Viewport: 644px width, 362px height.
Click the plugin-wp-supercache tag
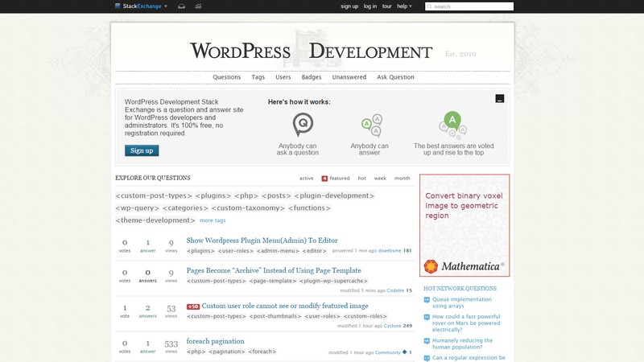333,281
